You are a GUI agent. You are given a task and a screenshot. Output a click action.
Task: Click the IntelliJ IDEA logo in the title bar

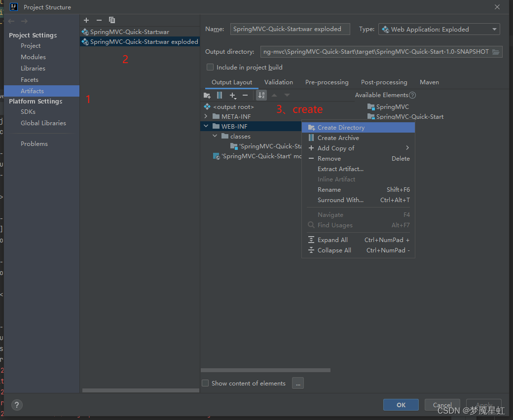pos(13,7)
